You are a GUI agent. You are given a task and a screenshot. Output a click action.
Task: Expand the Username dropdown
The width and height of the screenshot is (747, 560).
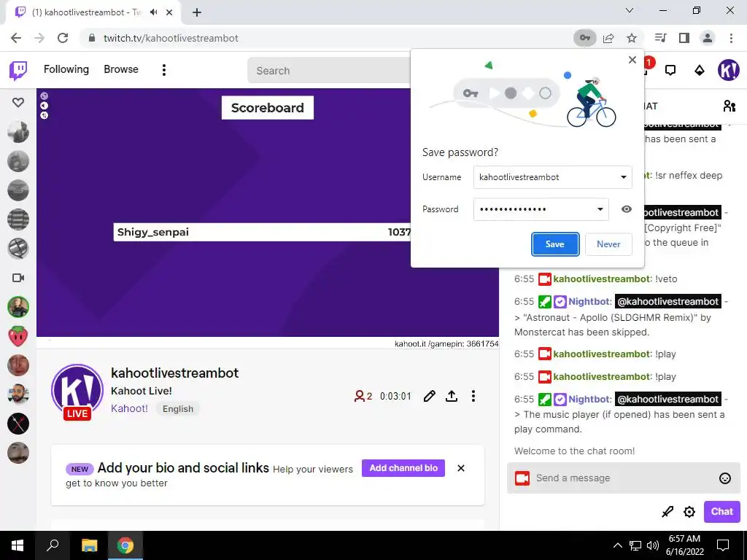tap(623, 177)
